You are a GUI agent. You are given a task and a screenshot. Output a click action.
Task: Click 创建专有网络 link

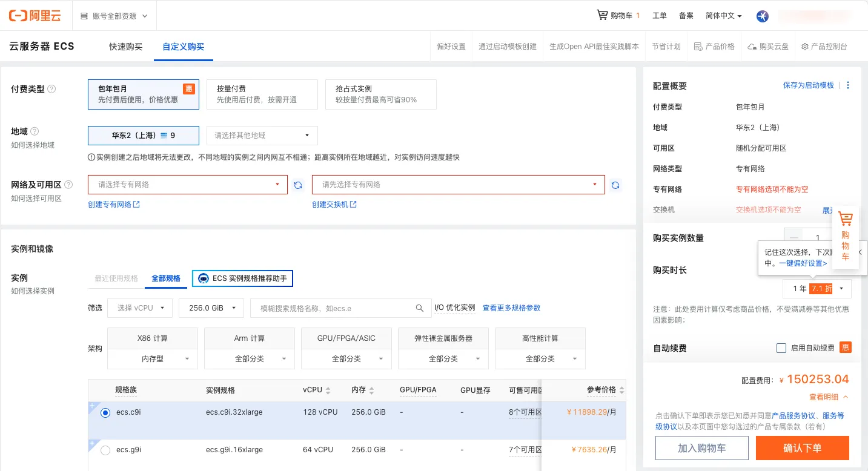pyautogui.click(x=114, y=205)
